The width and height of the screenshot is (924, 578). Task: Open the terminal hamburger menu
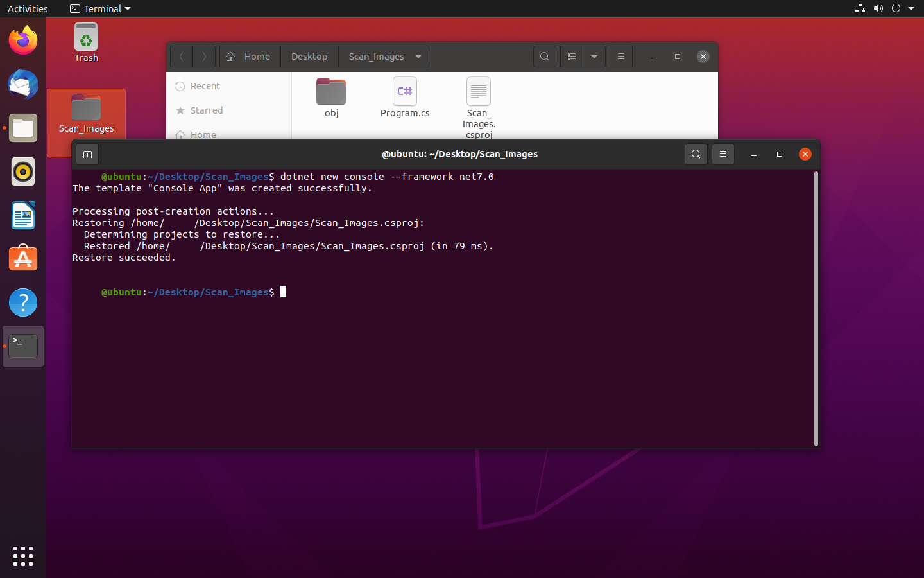(x=723, y=154)
